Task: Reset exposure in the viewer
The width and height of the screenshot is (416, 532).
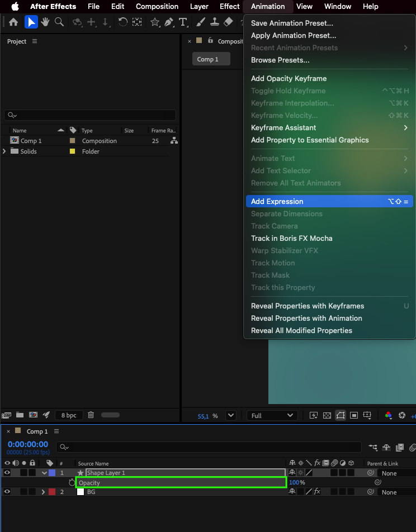Action: pos(402,415)
